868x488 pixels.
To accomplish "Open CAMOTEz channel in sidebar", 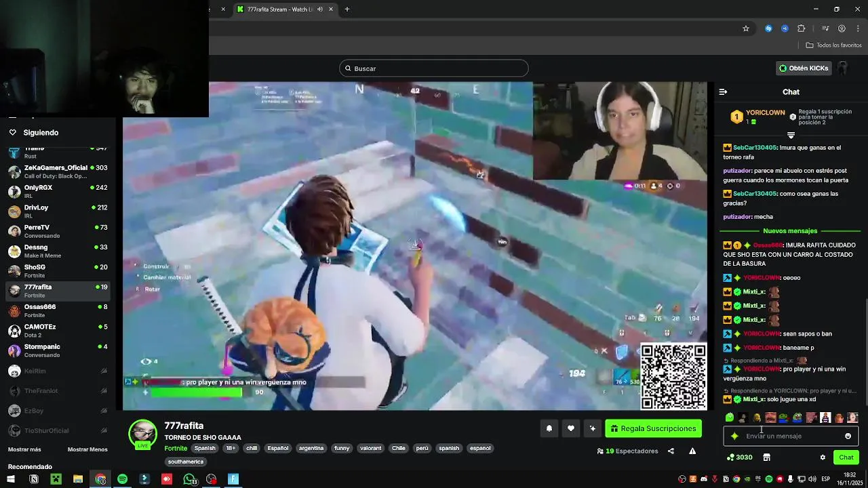I will coord(58,330).
